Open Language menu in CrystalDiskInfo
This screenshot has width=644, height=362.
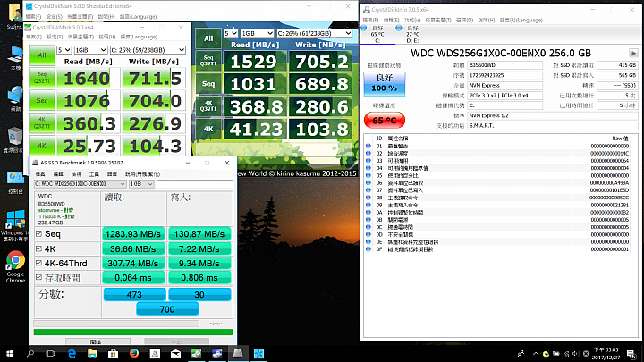[x=521, y=20]
